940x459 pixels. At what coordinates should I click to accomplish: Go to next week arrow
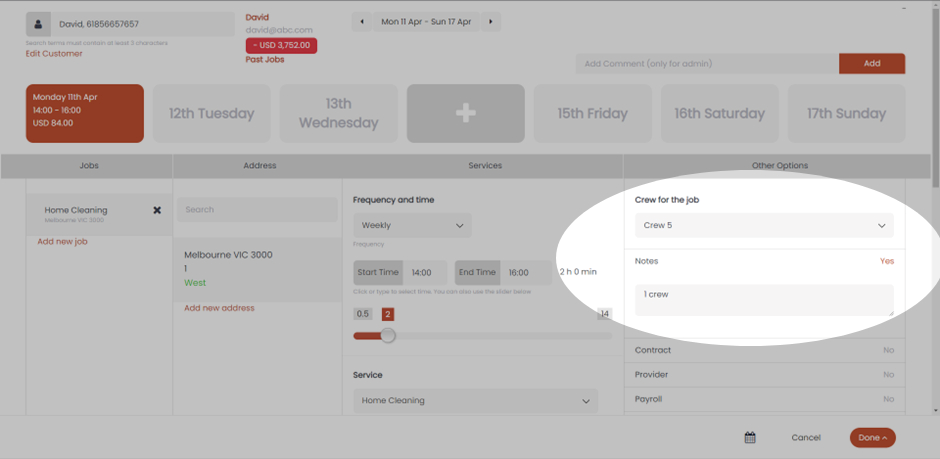tap(490, 21)
